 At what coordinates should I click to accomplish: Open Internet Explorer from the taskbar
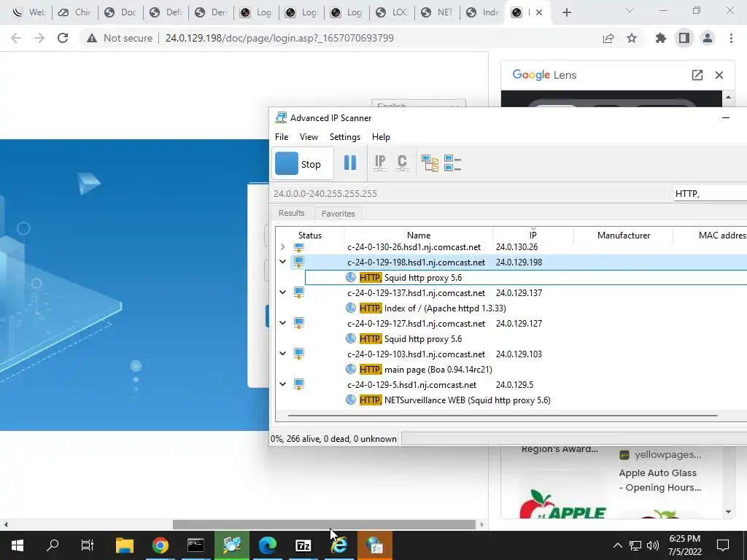339,545
